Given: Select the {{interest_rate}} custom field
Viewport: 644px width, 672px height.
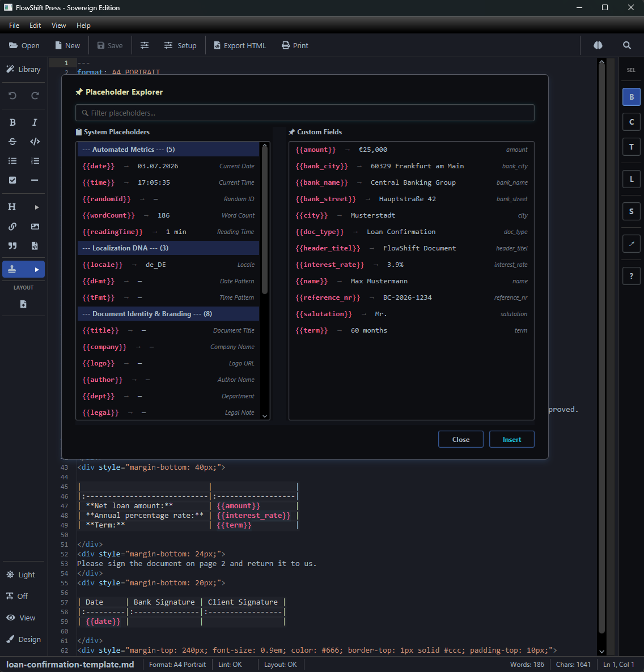Looking at the screenshot, I should [411, 265].
